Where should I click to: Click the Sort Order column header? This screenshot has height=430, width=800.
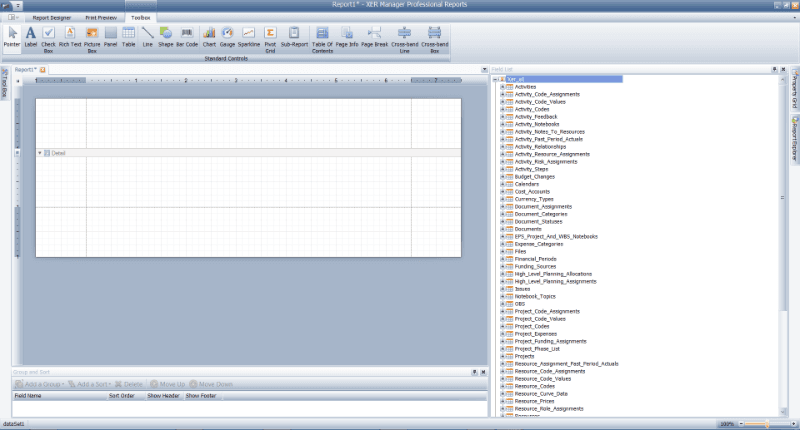coord(126,396)
